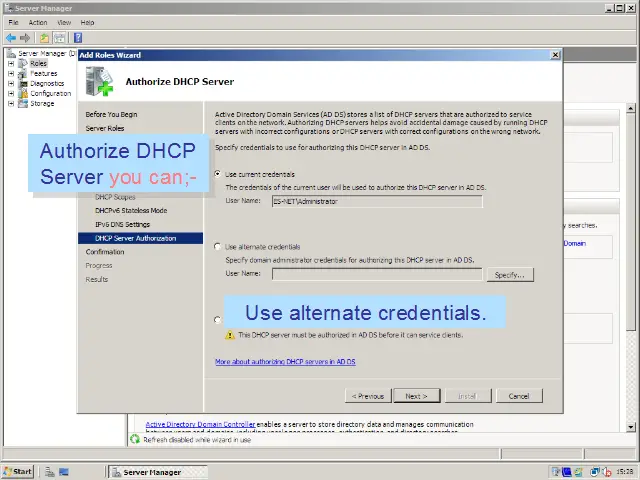This screenshot has width=640, height=480.
Task: Open Help with the blue question-mark icon
Action: click(78, 38)
